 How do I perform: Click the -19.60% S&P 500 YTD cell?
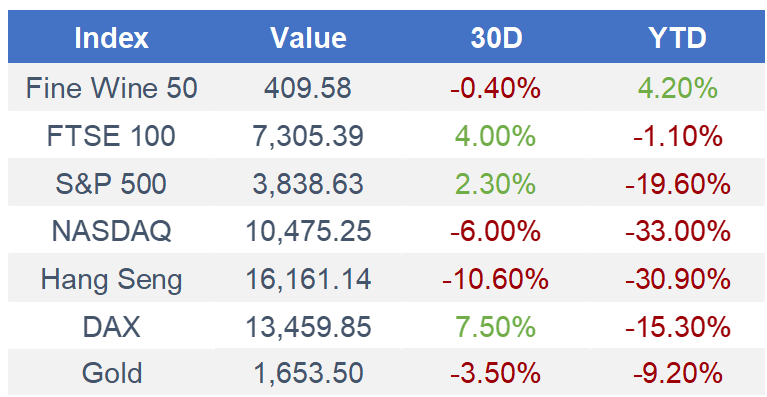pos(677,183)
